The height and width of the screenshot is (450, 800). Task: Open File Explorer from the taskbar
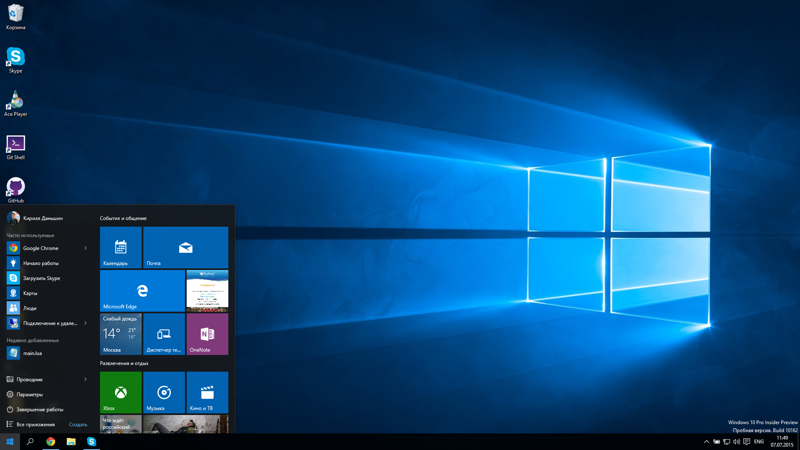pos(71,442)
